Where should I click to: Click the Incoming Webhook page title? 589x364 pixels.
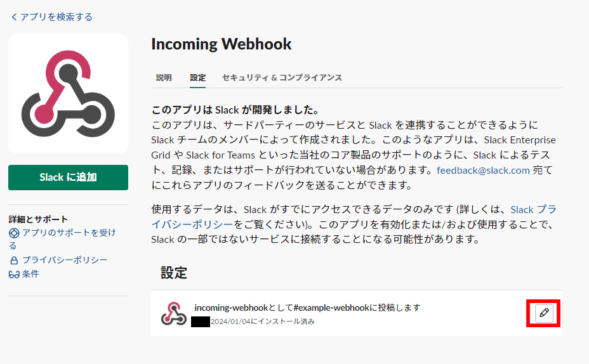(222, 44)
